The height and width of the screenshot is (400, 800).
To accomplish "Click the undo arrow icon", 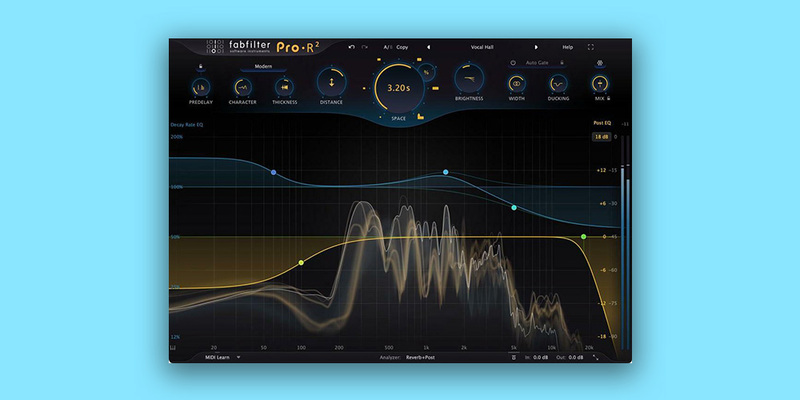I will (x=351, y=47).
